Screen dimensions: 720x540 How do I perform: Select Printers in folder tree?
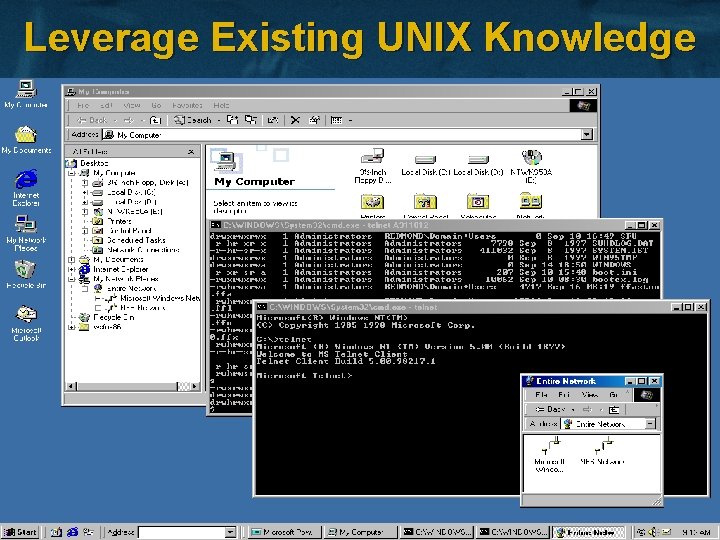[x=119, y=221]
